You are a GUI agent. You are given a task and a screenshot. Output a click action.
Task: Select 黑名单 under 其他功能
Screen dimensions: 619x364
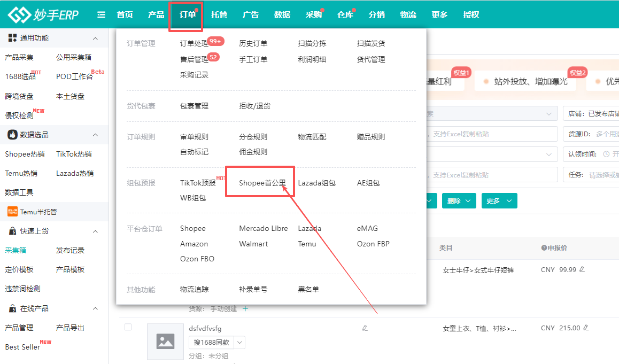(x=309, y=289)
